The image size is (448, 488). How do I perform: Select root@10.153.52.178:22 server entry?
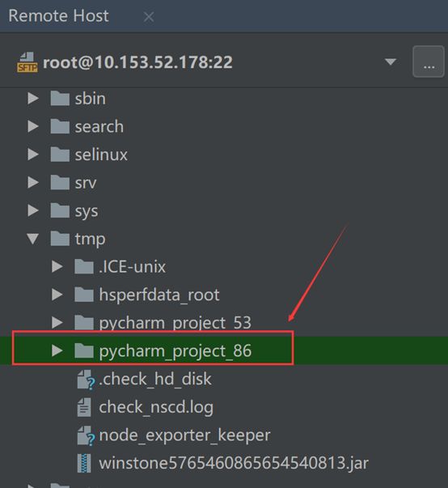[x=137, y=62]
